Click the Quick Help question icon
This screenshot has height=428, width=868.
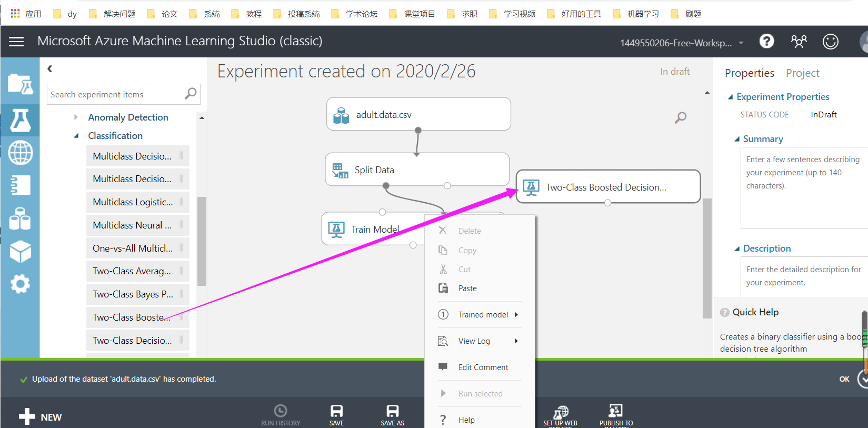point(725,312)
